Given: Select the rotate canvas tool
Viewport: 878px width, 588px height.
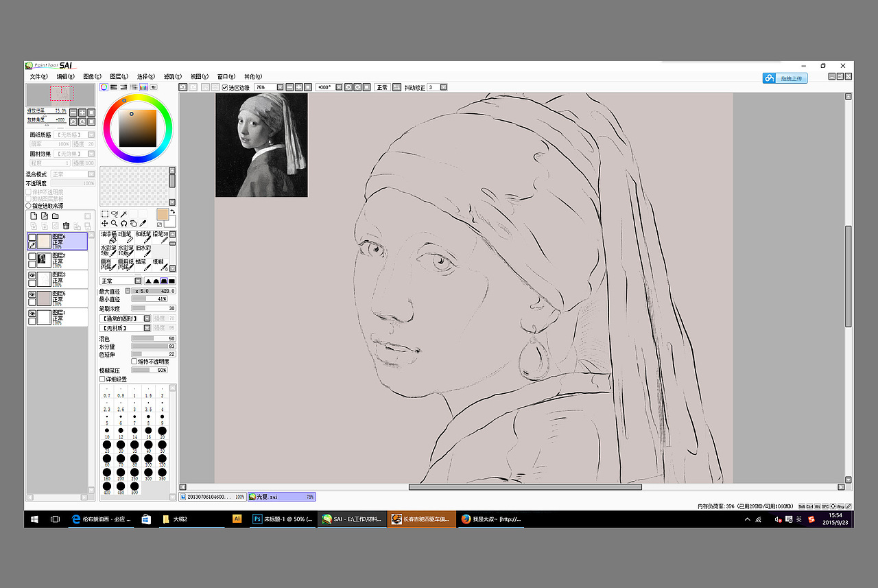Looking at the screenshot, I should pos(124,224).
